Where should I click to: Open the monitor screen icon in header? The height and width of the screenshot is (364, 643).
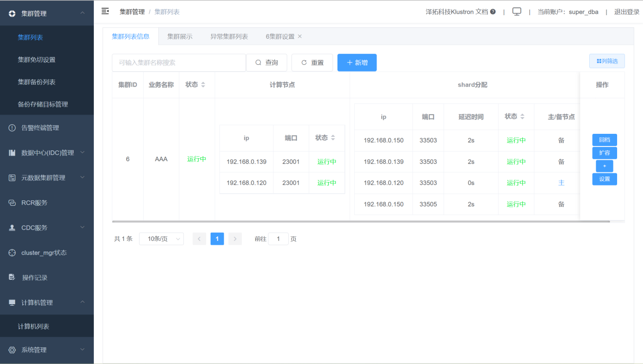[517, 12]
